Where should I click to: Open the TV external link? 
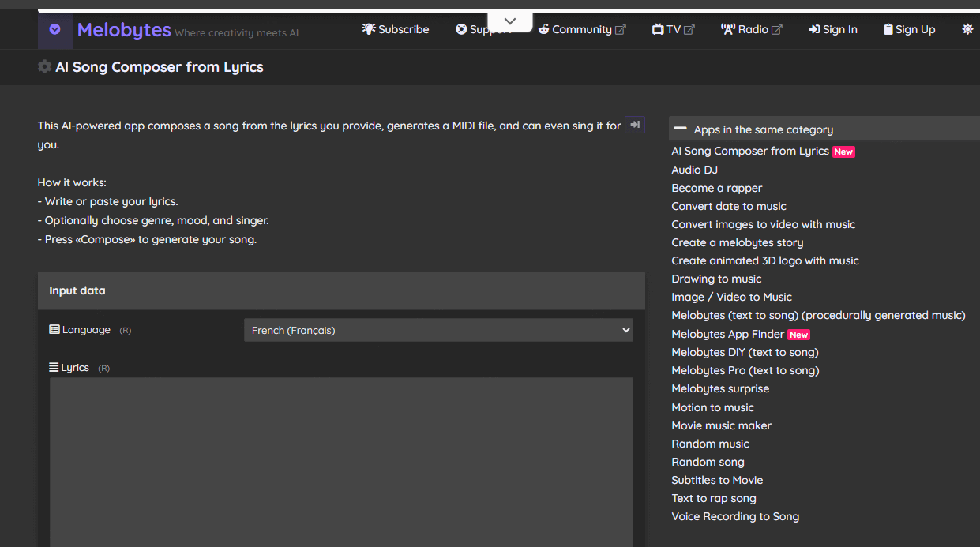[x=673, y=29]
